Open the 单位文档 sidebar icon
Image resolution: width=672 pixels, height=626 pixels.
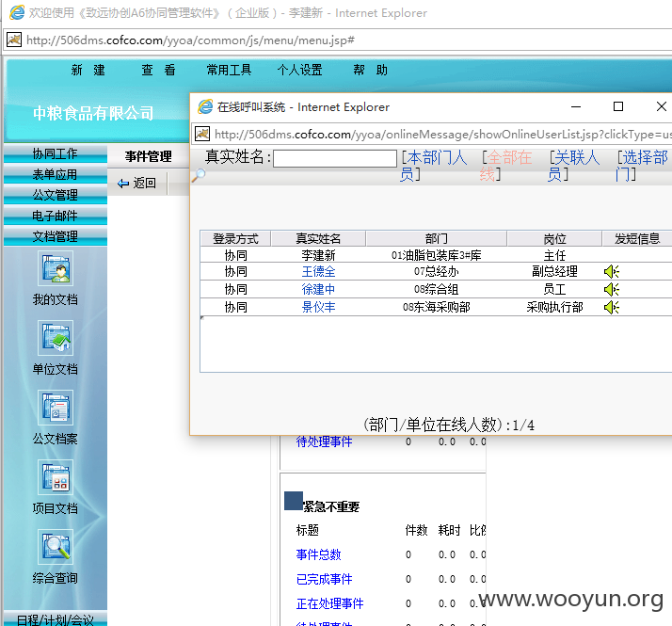[56, 338]
